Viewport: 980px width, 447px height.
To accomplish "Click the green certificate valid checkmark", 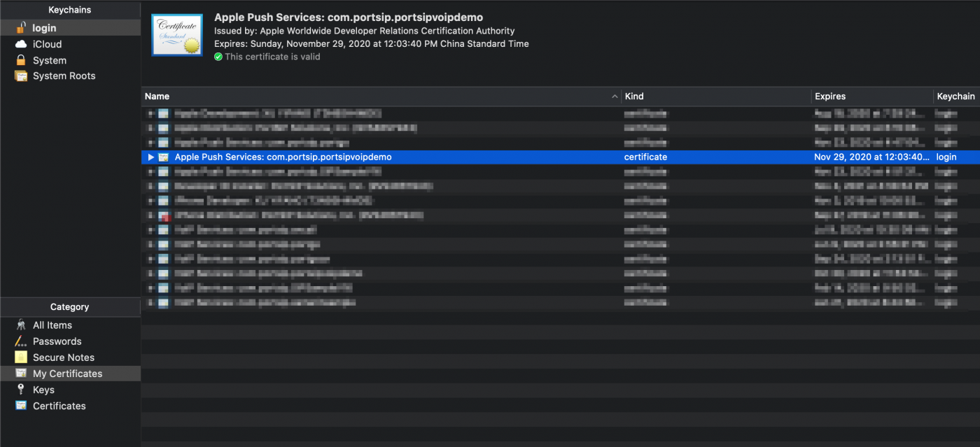I will coord(218,57).
